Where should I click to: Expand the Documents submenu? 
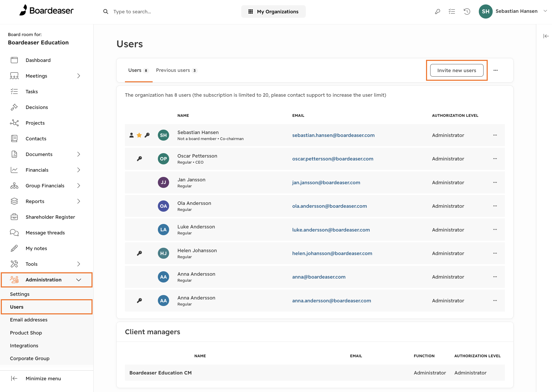79,154
